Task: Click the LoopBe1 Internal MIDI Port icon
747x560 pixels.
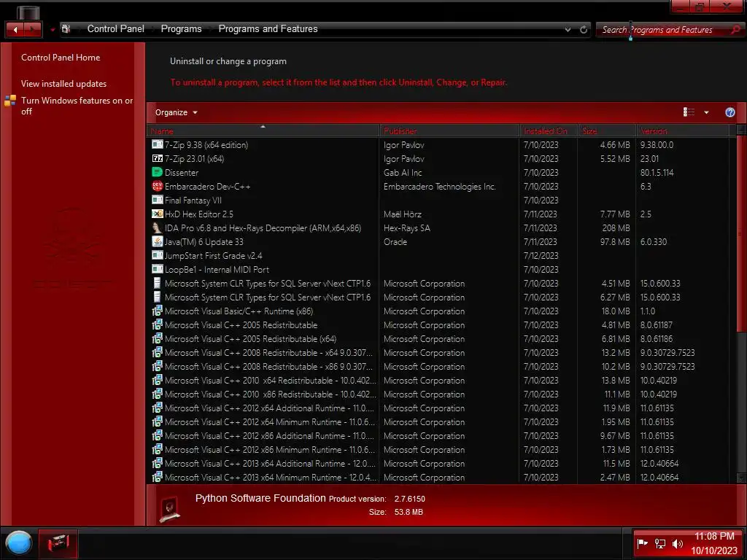Action: click(x=158, y=268)
